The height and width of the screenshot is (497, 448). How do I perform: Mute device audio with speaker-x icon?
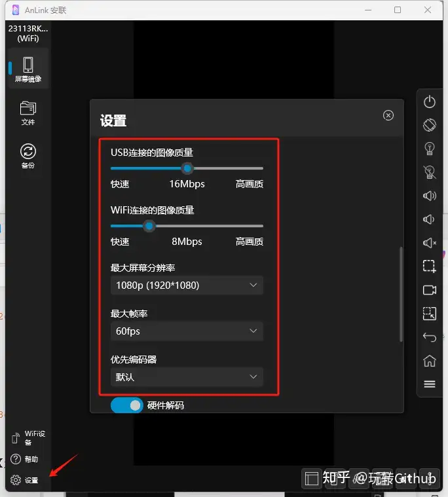(x=430, y=243)
